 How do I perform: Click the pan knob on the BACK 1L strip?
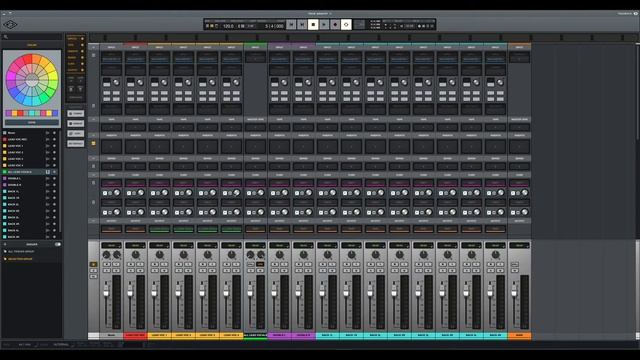click(328, 255)
